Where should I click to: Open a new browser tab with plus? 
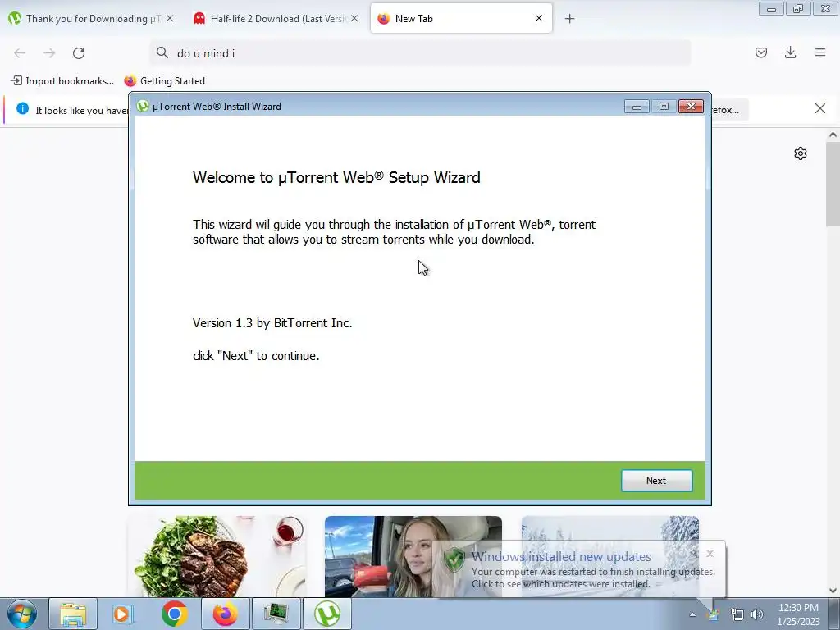(569, 19)
